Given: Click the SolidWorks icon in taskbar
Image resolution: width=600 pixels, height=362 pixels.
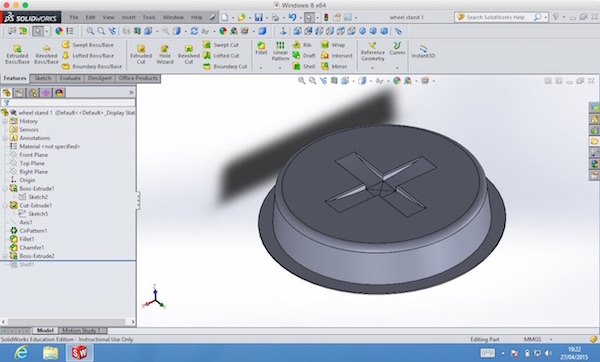Looking at the screenshot, I should point(79,352).
